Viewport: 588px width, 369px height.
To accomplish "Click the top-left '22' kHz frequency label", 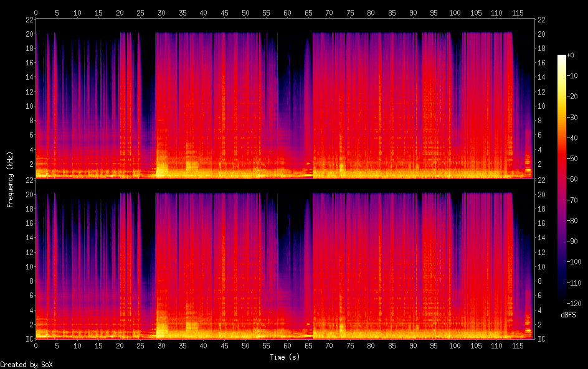I will point(28,19).
